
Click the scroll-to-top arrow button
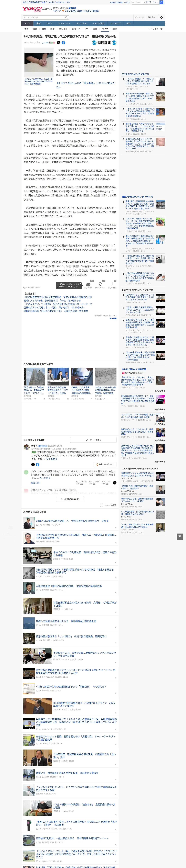point(180,536)
